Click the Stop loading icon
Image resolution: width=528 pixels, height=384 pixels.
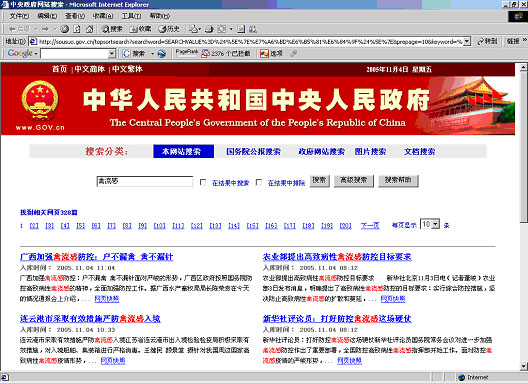tap(65, 29)
